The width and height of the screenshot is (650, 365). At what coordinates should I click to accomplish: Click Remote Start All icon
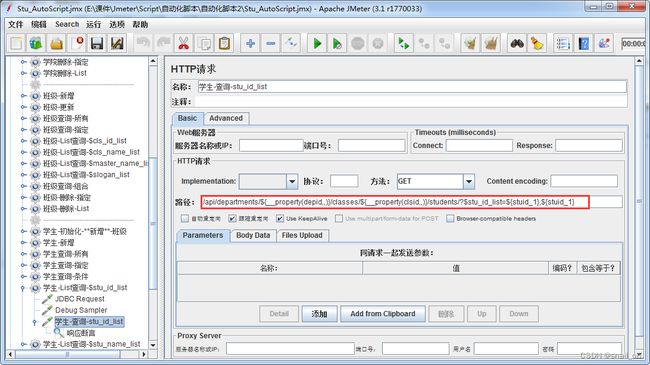pos(403,43)
